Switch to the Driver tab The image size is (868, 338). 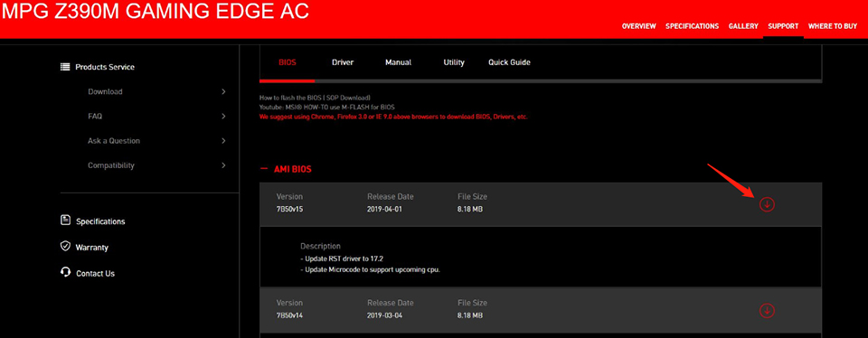[343, 62]
